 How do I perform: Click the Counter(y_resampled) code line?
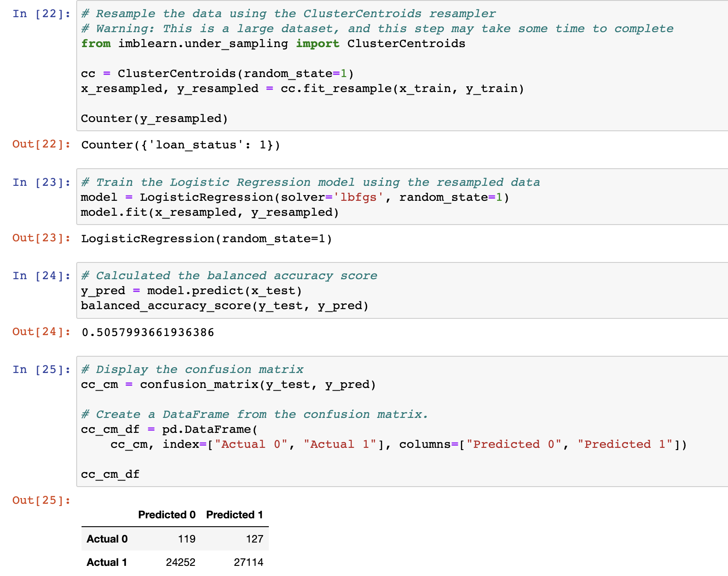click(155, 118)
